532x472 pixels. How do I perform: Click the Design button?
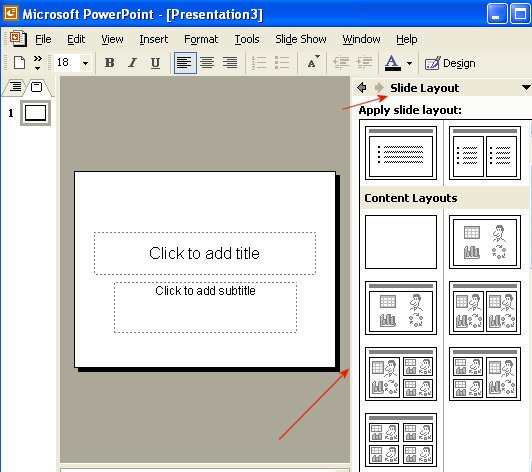tap(450, 63)
